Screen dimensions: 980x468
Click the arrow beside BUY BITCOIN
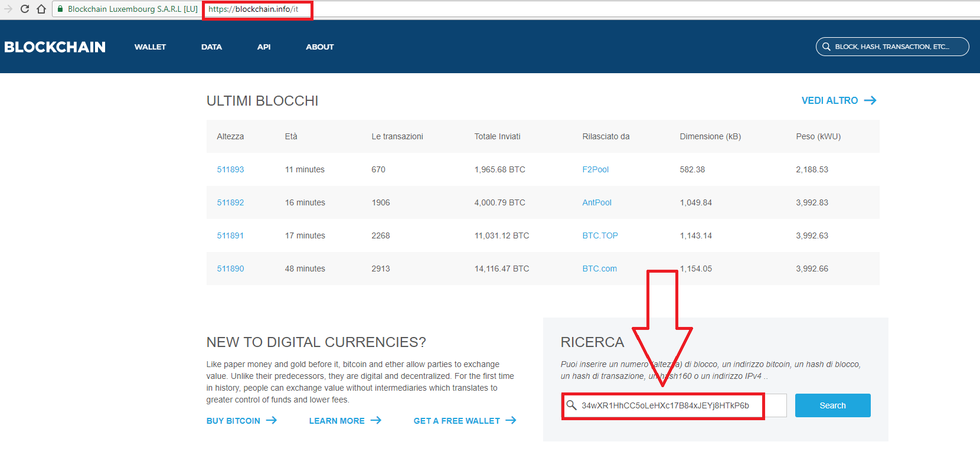coord(271,420)
